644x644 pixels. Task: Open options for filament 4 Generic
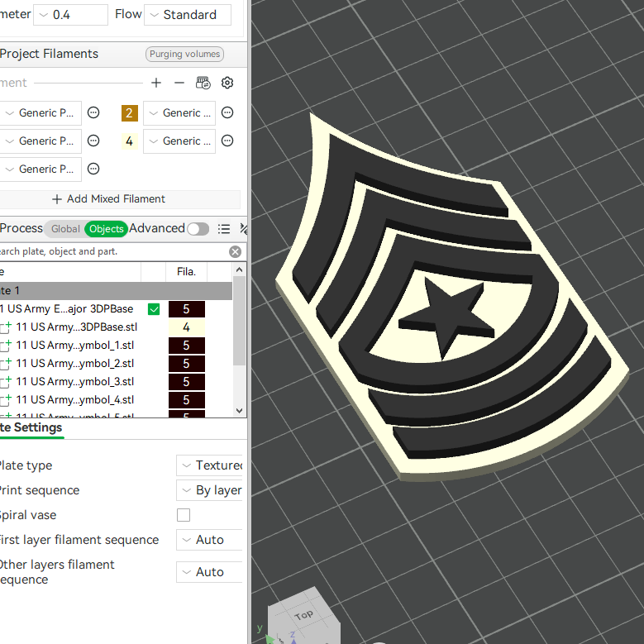point(227,141)
